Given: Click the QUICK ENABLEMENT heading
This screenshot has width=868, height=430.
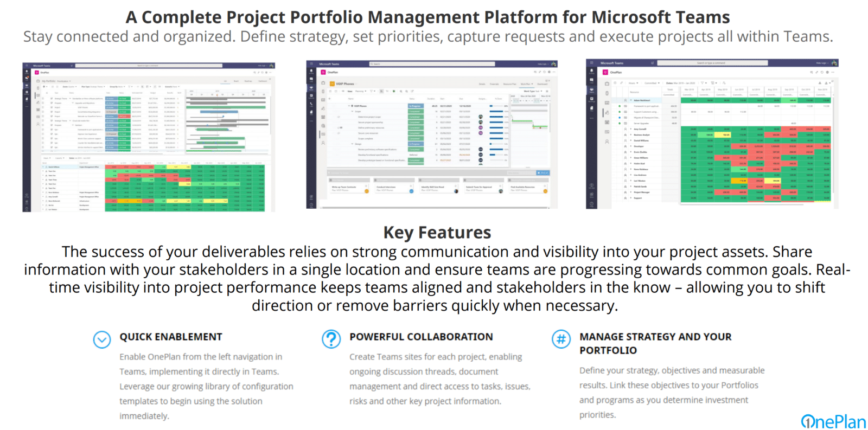Looking at the screenshot, I should pos(171,337).
